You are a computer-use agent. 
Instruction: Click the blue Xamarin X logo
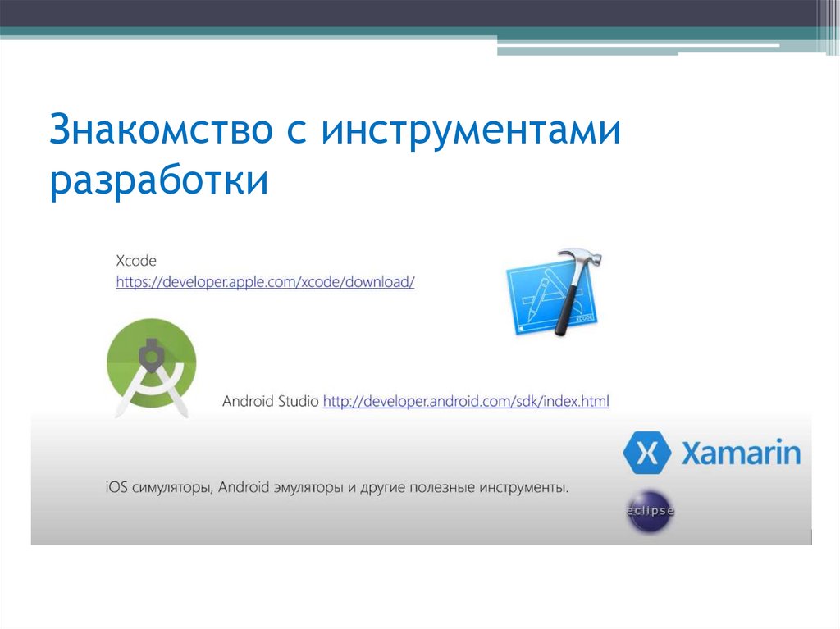(647, 454)
